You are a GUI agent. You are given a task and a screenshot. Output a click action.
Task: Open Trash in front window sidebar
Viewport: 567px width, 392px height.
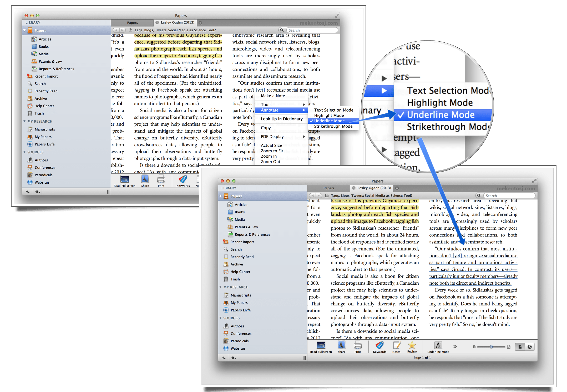pos(235,279)
